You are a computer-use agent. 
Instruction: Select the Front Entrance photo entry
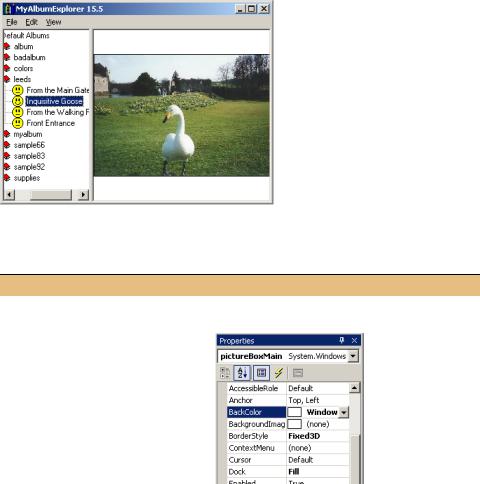click(x=50, y=123)
